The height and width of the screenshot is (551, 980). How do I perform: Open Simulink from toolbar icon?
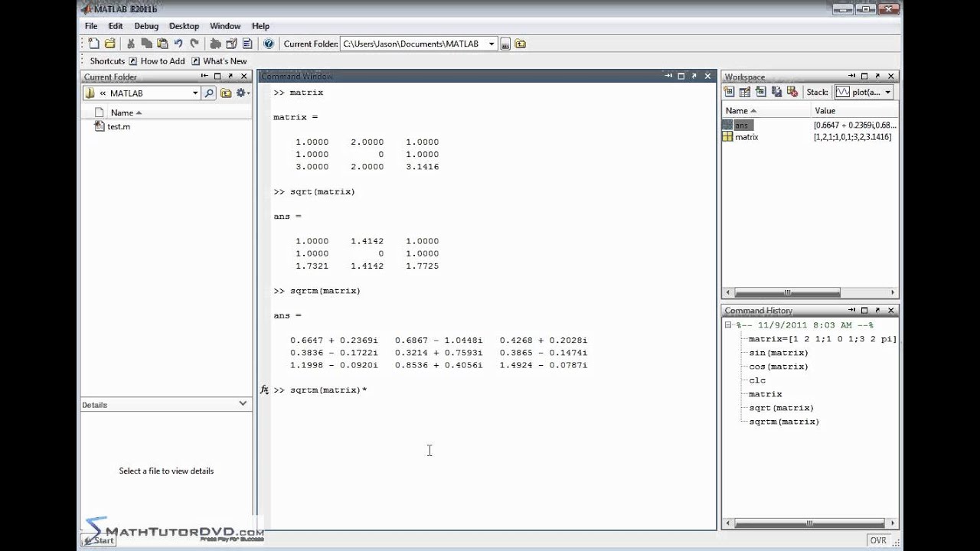click(x=216, y=44)
